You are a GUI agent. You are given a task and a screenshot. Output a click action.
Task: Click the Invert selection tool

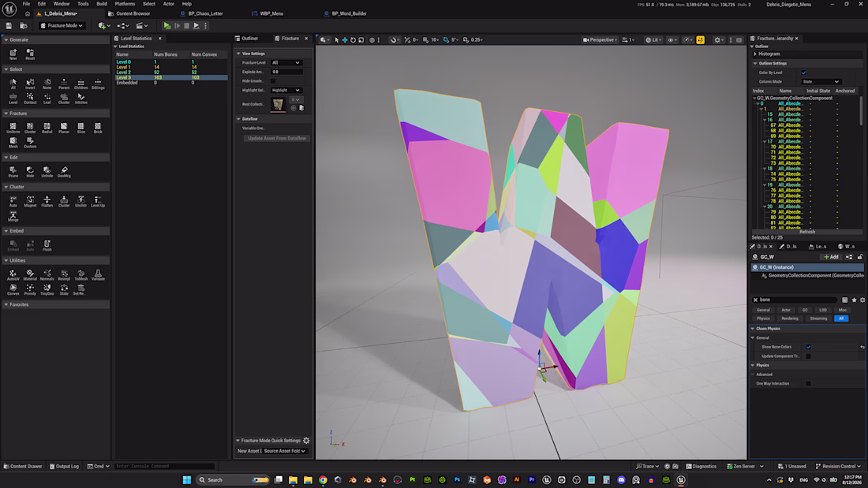[30, 84]
